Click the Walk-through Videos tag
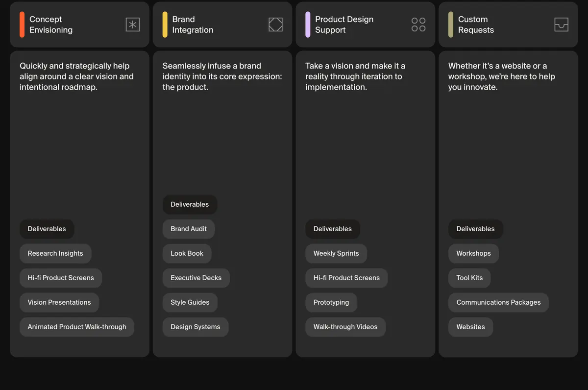Viewport: 588px width, 390px height. 345,327
